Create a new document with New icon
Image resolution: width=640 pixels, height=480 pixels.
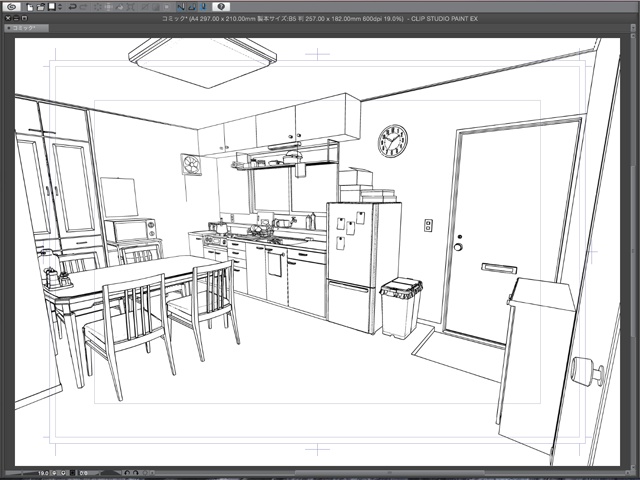(30, 7)
